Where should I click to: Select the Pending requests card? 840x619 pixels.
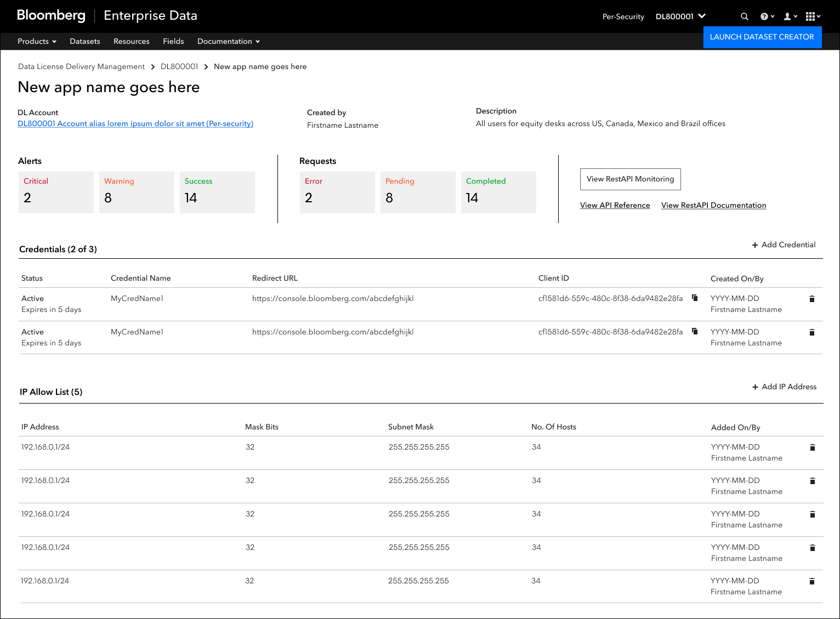pos(418,192)
